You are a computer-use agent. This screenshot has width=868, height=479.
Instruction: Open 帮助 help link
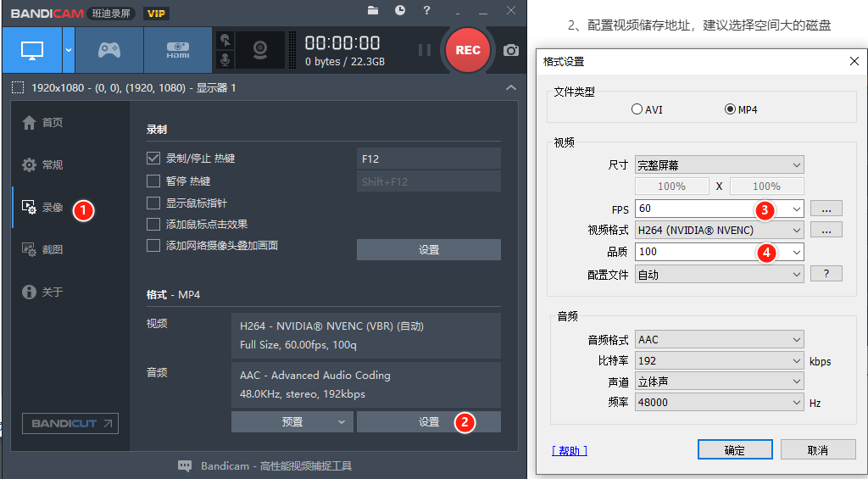click(x=570, y=451)
